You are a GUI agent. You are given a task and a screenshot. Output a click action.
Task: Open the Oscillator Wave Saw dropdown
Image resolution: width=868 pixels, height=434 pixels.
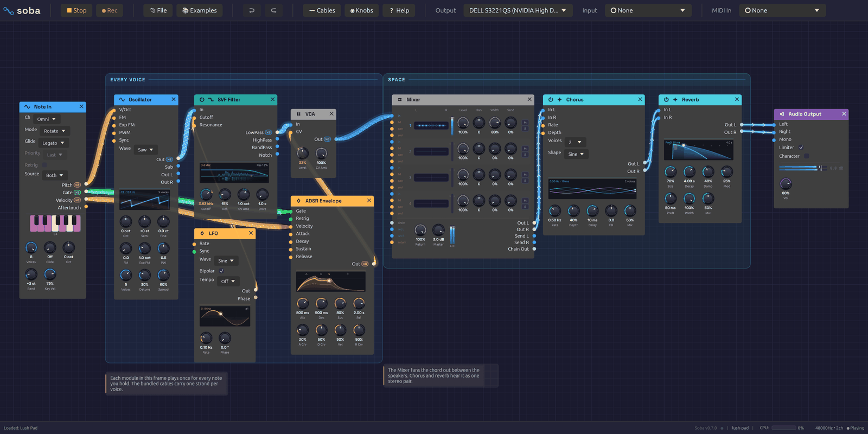click(146, 150)
